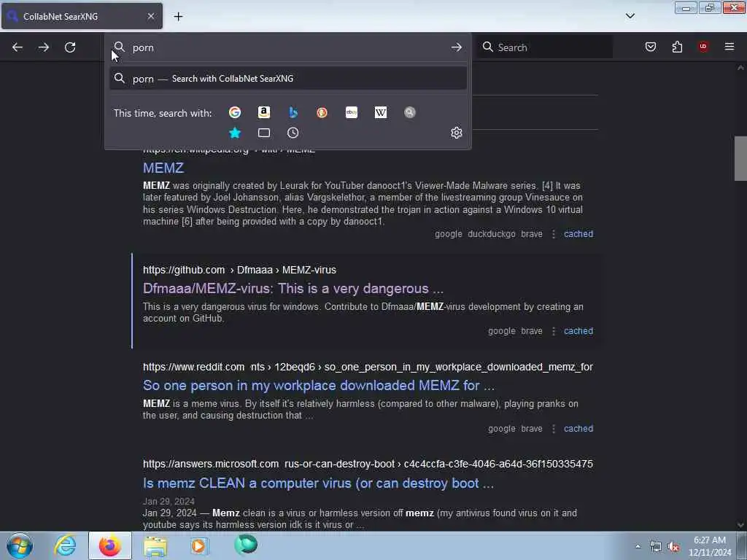Open Dfmaaa/MEMZ-virus GitHub result link
747x560 pixels.
(x=293, y=289)
